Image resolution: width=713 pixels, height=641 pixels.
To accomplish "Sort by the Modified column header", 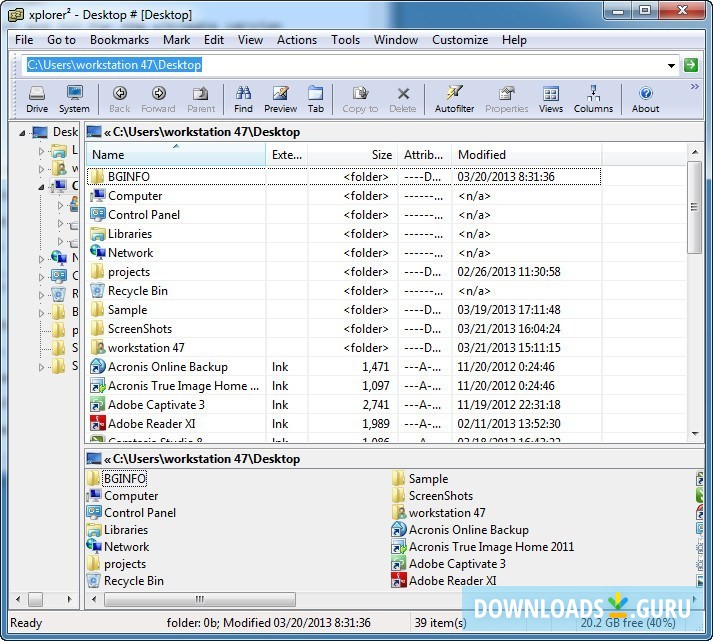I will point(527,155).
